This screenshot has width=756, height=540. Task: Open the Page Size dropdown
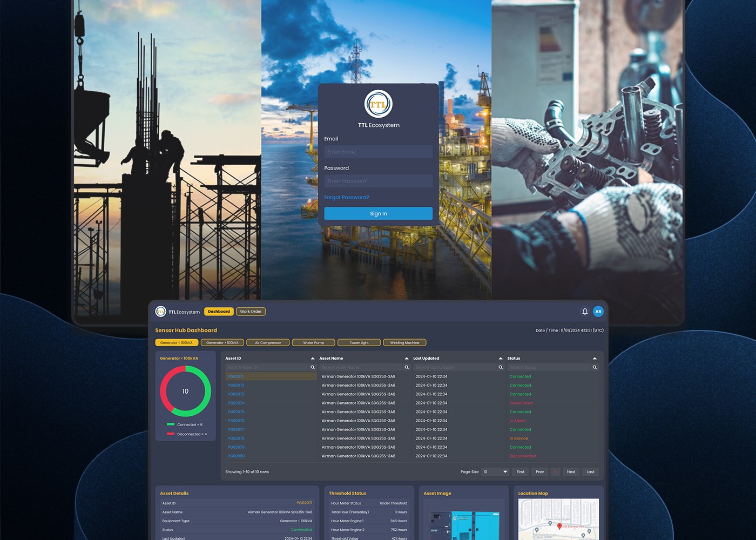pos(495,472)
